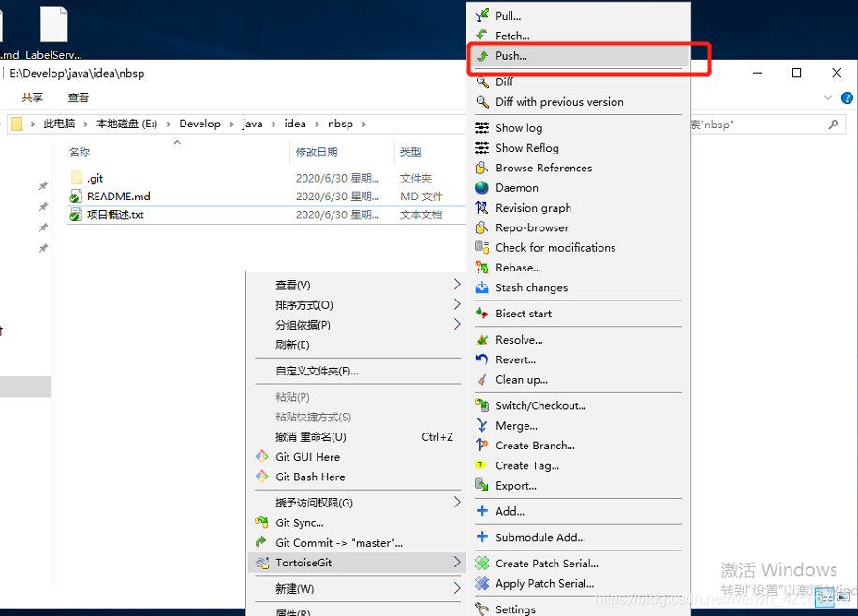The image size is (858, 616).
Task: Expand the 授予访问权限(G) submenu arrow
Action: click(x=457, y=502)
